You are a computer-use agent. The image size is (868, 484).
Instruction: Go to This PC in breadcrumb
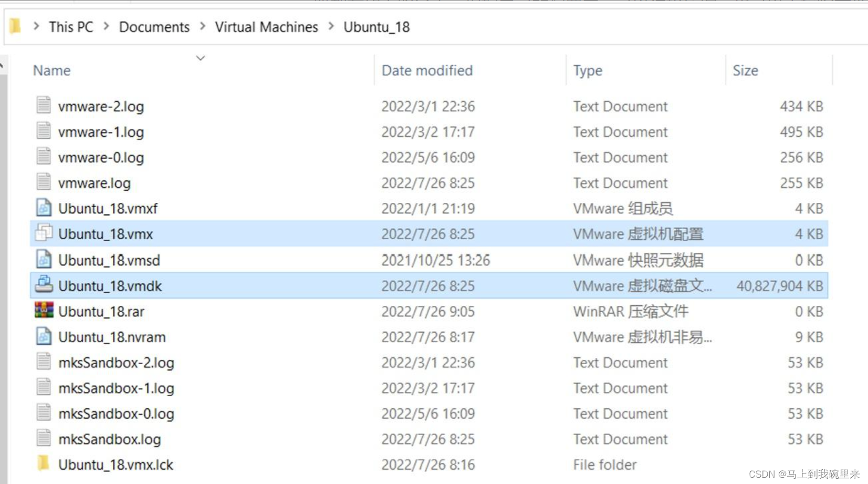[71, 27]
